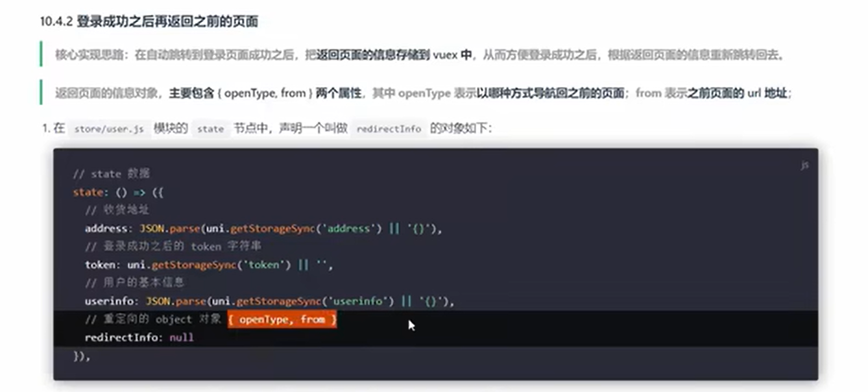Click the inline code state in step 1
Screen dimensions: 868x392
tap(211, 129)
